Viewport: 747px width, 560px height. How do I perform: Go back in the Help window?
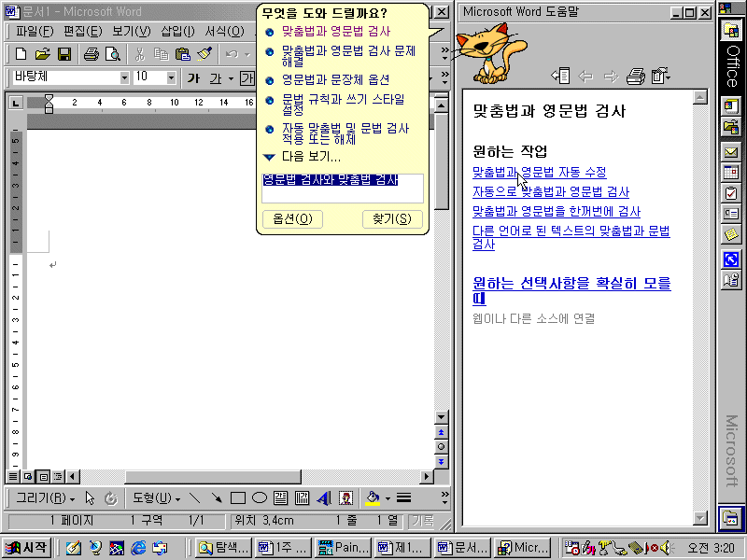tap(585, 76)
